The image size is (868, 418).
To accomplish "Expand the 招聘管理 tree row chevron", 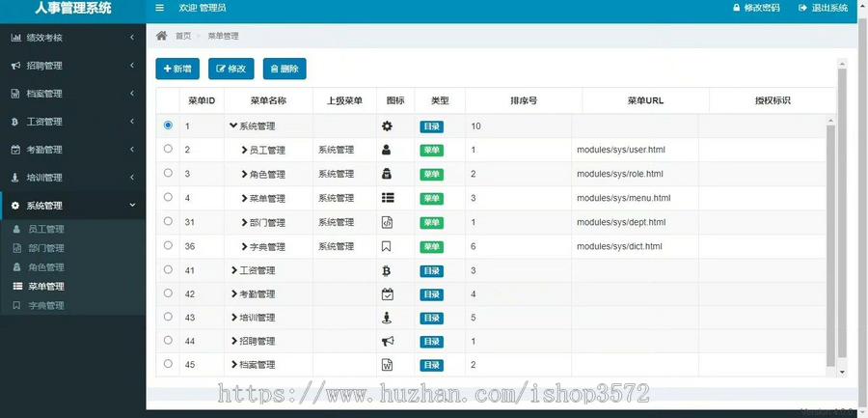I will [234, 341].
